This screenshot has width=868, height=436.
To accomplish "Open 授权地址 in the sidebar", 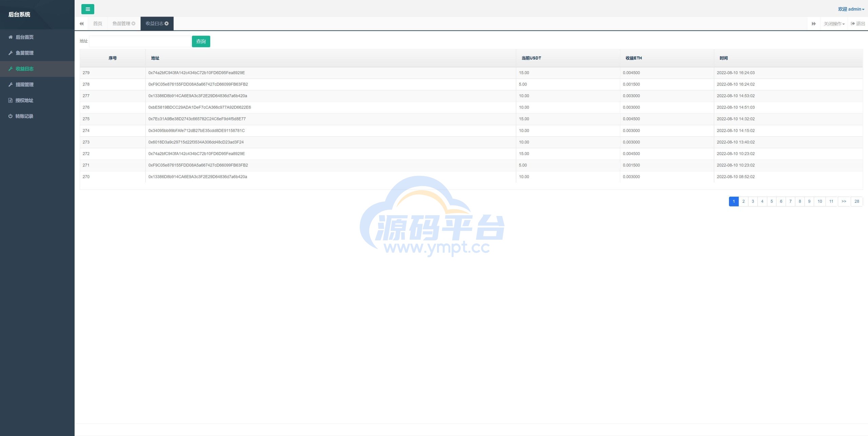I will (x=24, y=100).
